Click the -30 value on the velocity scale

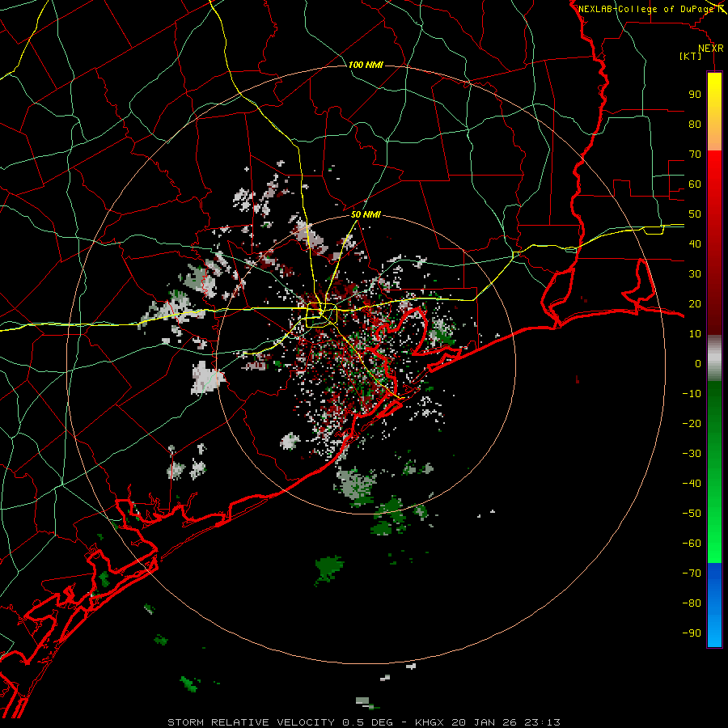[x=692, y=454]
